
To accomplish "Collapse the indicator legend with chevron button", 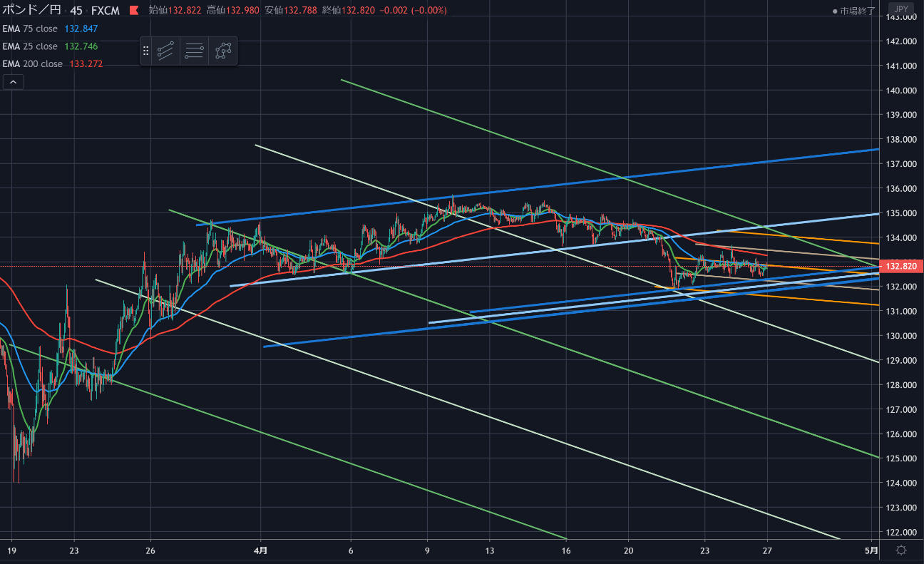I will (13, 82).
